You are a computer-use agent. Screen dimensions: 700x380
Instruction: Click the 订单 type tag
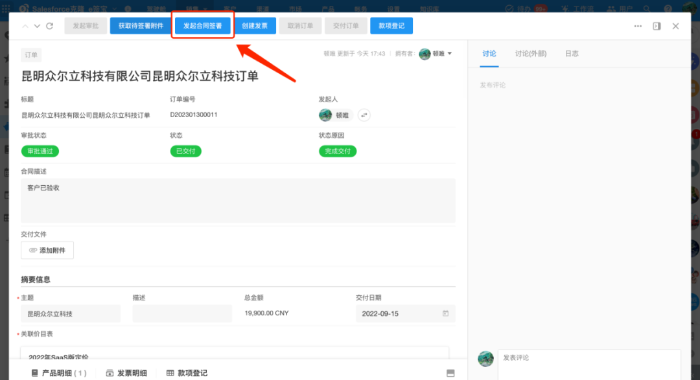coord(31,55)
